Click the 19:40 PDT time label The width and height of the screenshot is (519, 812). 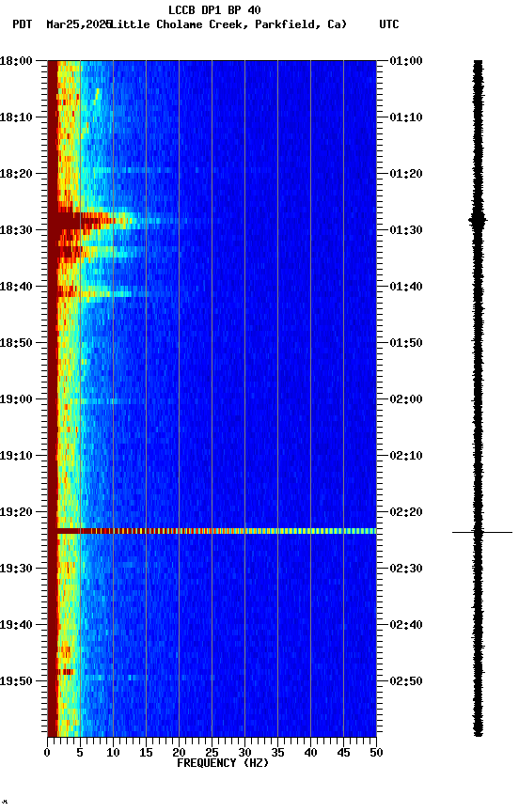coord(16,625)
